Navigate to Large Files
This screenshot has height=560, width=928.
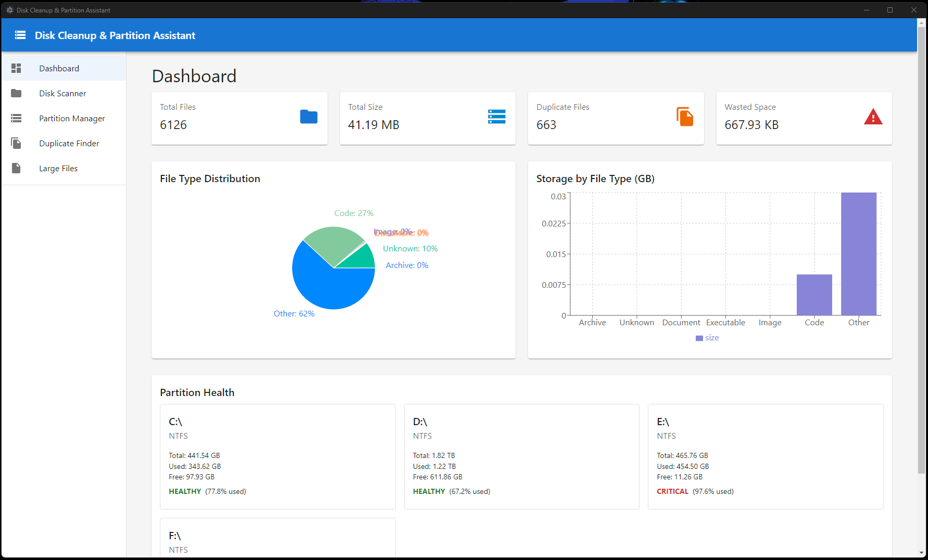58,168
